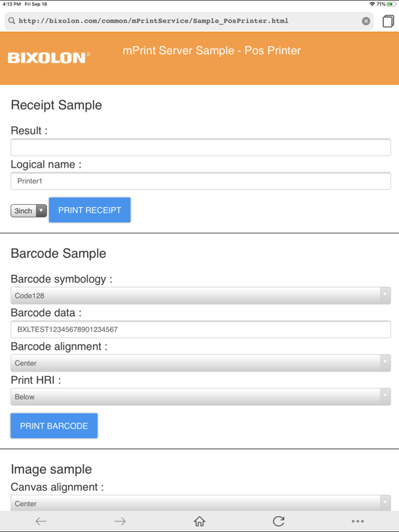Go to the home page icon
Image resolution: width=399 pixels, height=532 pixels.
(x=199, y=521)
